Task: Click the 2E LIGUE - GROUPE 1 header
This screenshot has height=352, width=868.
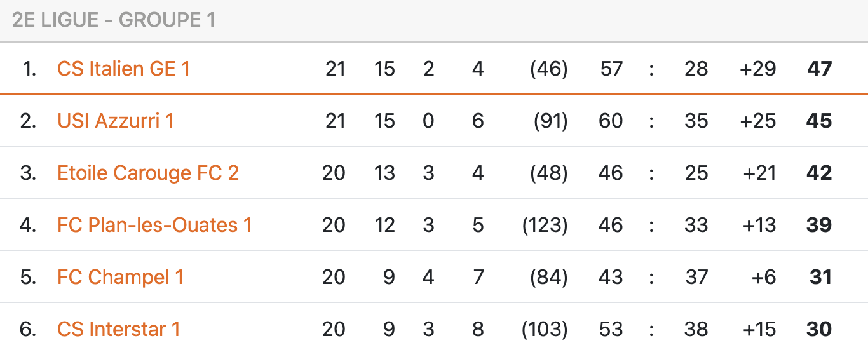Action: coord(114,20)
